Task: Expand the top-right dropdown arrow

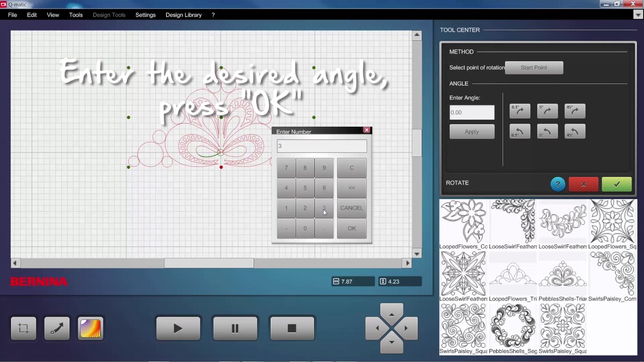Action: [638, 15]
